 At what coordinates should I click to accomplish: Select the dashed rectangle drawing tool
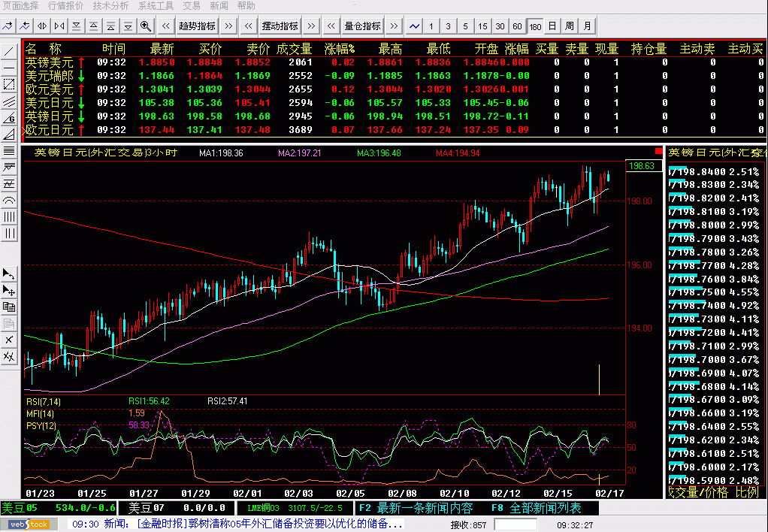[9, 84]
